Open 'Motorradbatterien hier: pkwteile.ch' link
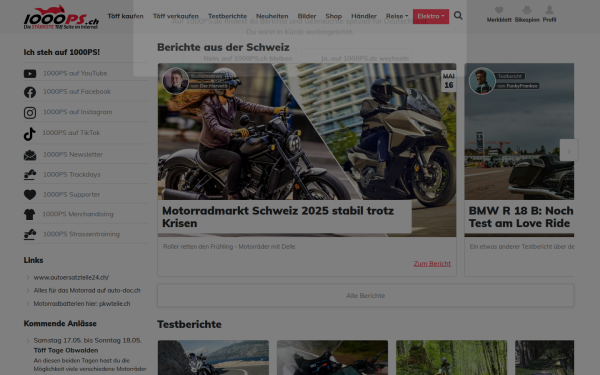The image size is (600, 375). pos(82,303)
